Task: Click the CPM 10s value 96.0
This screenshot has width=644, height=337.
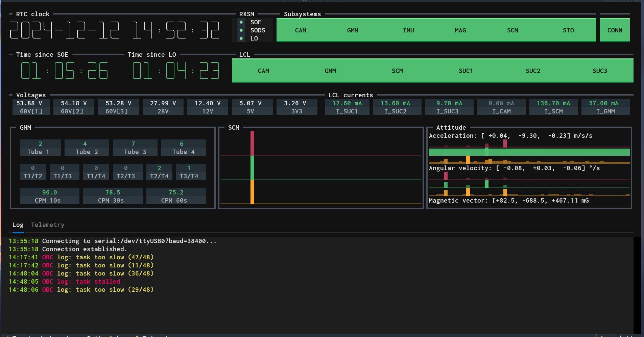Action: pos(49,196)
